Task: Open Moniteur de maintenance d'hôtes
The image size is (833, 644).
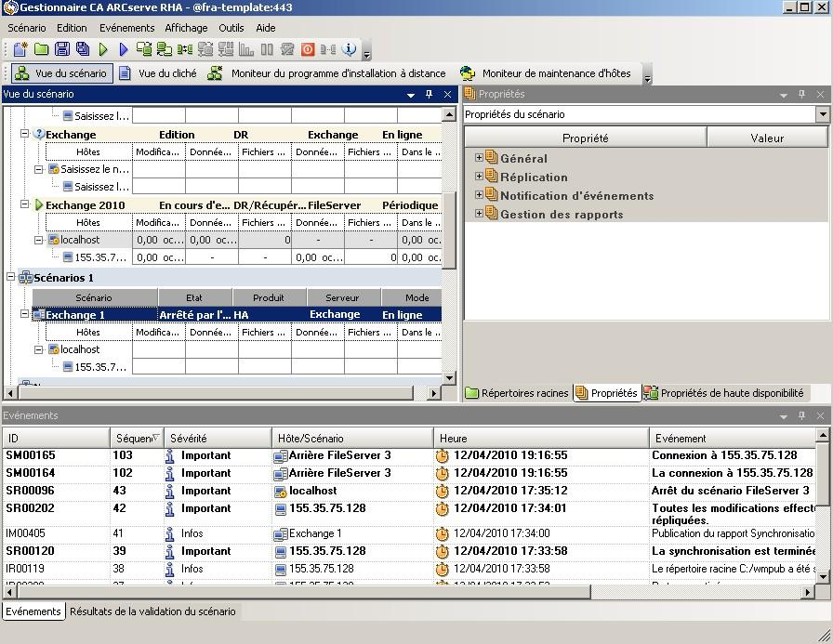Action: [546, 73]
